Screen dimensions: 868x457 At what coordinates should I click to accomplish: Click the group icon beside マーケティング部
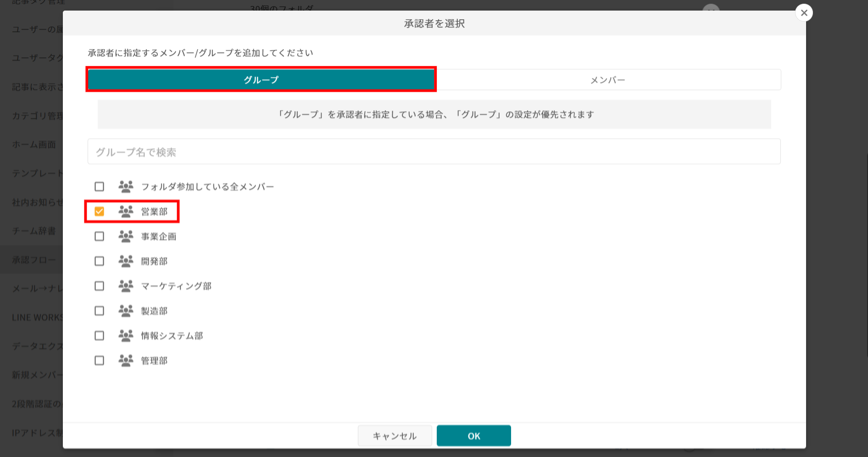pos(126,286)
